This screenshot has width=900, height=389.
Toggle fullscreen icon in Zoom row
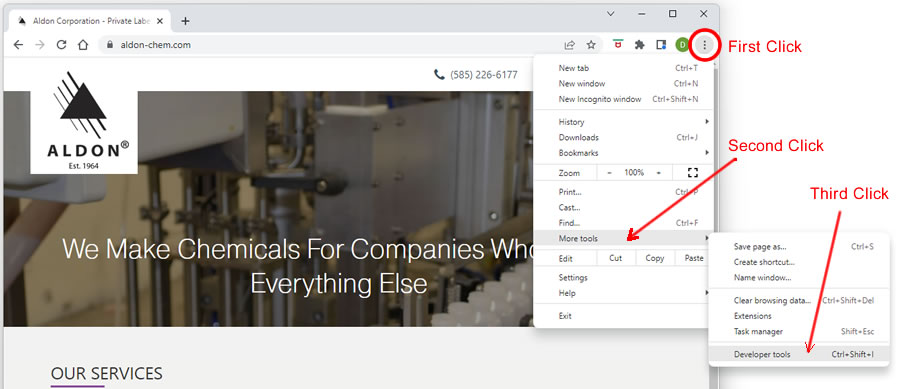[x=692, y=173]
